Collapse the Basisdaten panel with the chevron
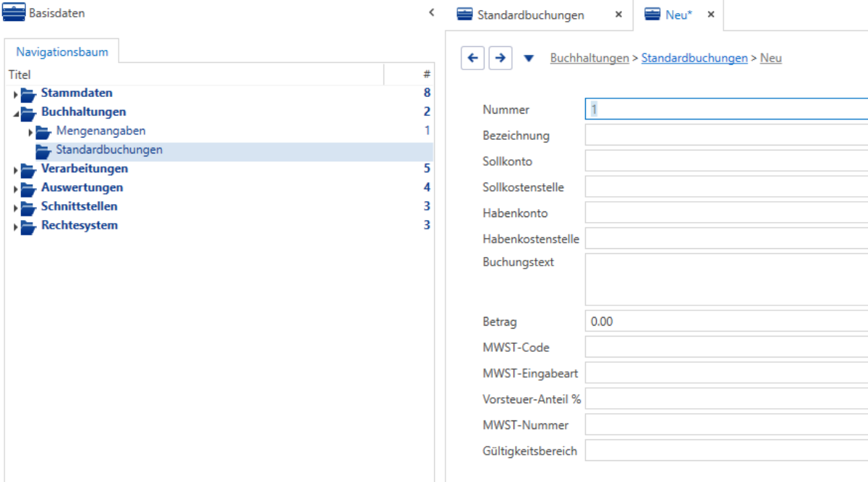 (432, 12)
